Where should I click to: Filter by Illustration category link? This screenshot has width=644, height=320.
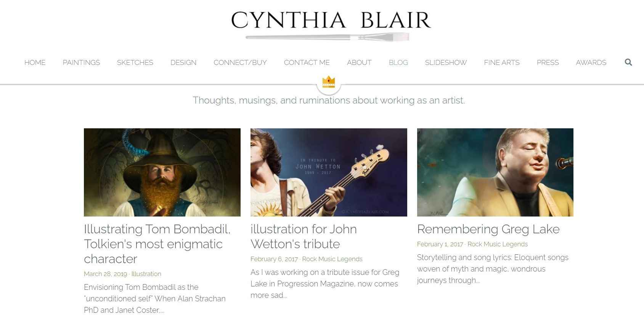point(146,274)
